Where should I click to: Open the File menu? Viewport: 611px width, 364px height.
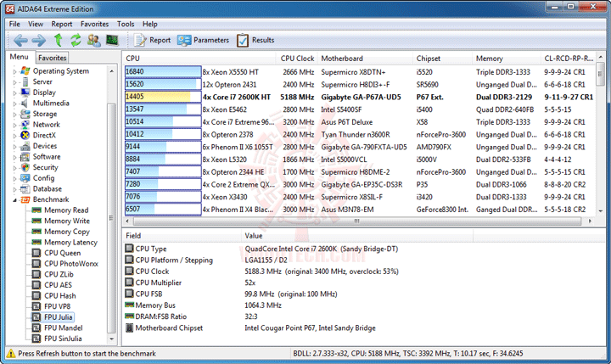point(14,24)
